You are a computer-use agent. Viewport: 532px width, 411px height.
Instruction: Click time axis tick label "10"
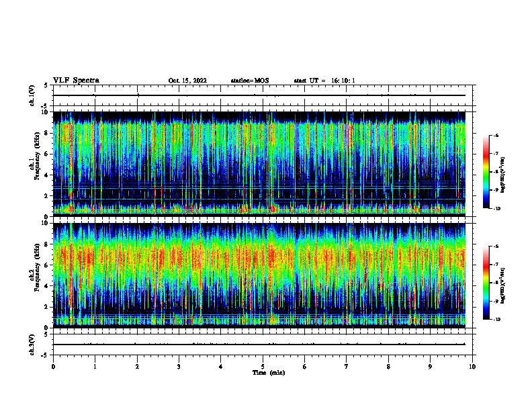[x=472, y=367]
